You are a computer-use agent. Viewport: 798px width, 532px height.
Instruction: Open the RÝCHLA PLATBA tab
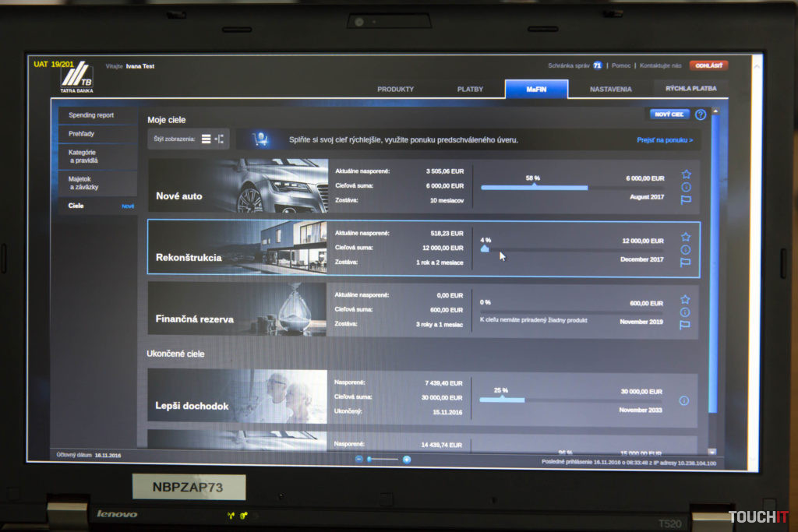[x=690, y=89]
